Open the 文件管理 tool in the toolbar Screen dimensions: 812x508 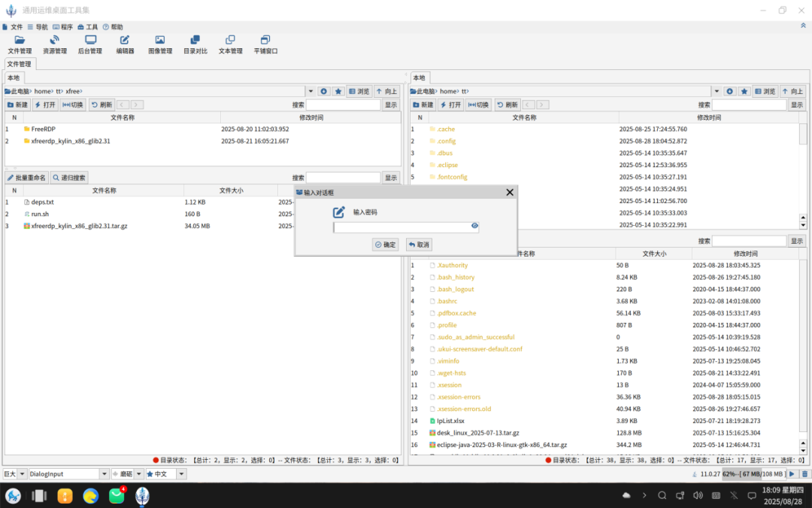click(20, 45)
